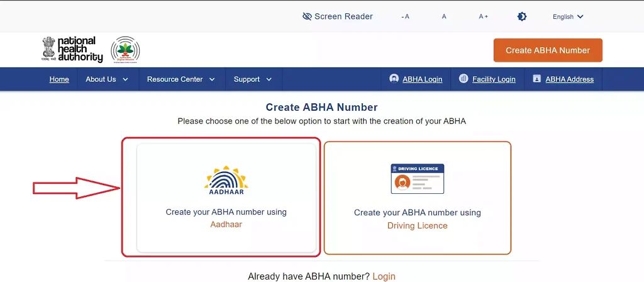This screenshot has width=644, height=282.
Task: Click the orange Driving Licence text
Action: 418,226
